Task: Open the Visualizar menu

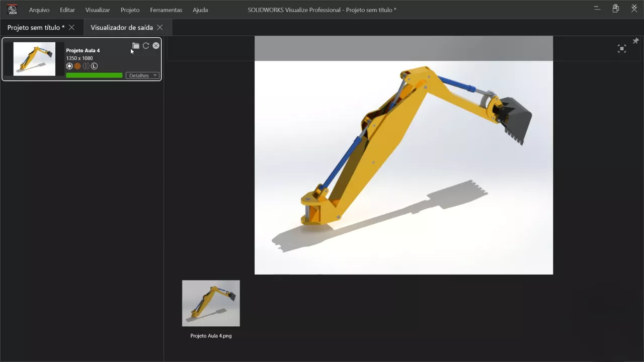Action: pyautogui.click(x=98, y=10)
